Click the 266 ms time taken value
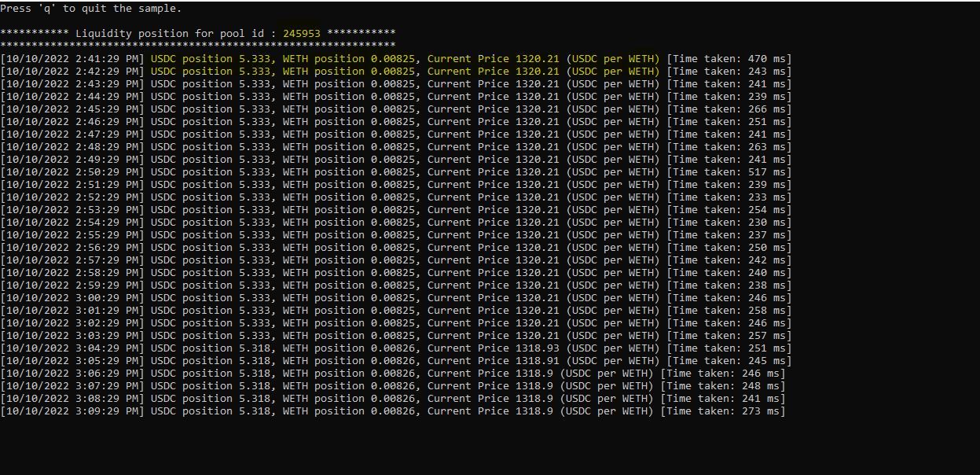Screen dimensions: 980x475 [766, 109]
